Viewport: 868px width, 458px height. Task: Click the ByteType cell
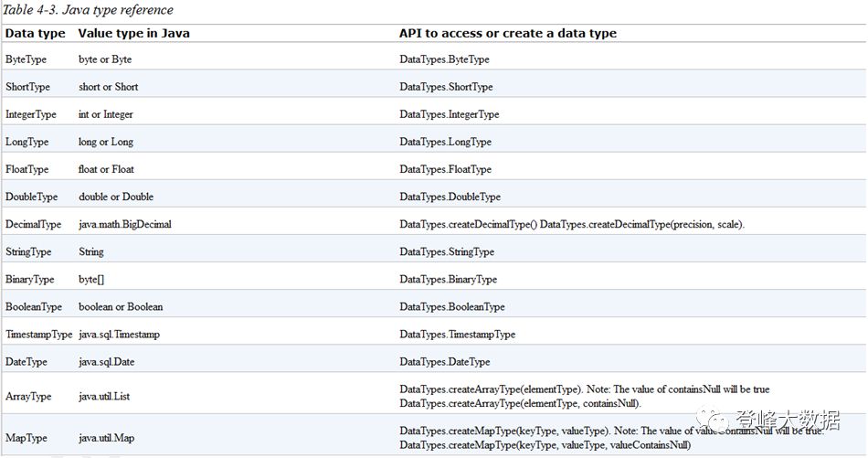(x=26, y=59)
